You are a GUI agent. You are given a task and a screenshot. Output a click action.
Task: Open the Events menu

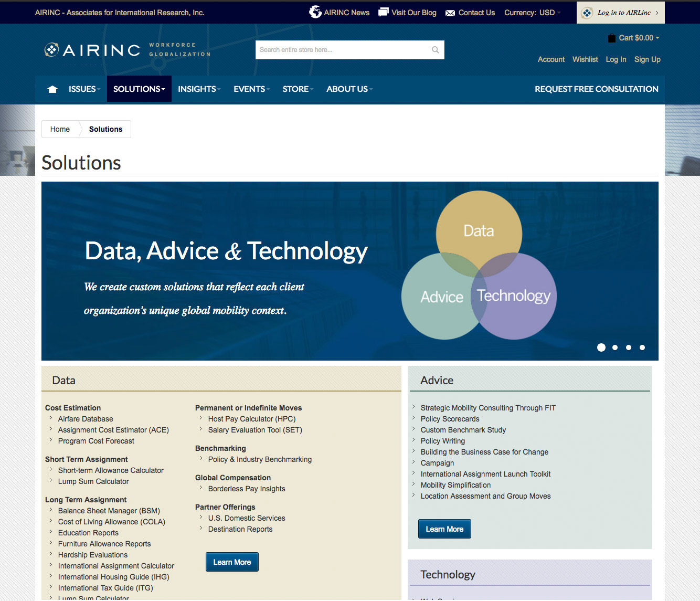[x=251, y=89]
